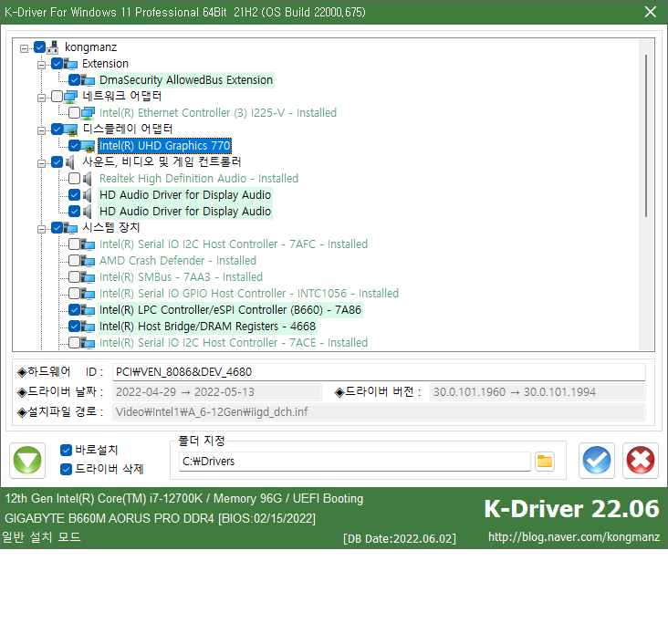Image resolution: width=668 pixels, height=644 pixels.
Task: Click the K-Driver 22.06 logo text
Action: click(x=571, y=509)
